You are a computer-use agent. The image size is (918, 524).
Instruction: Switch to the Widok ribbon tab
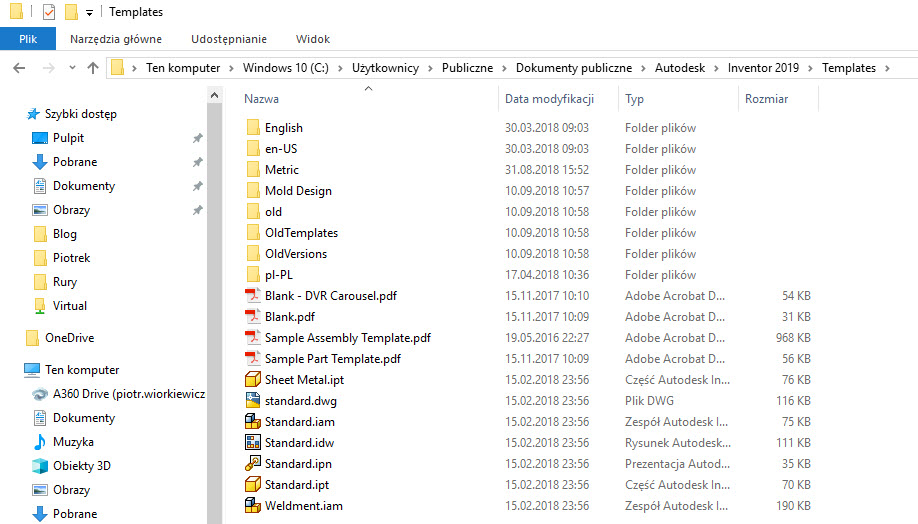pos(313,39)
